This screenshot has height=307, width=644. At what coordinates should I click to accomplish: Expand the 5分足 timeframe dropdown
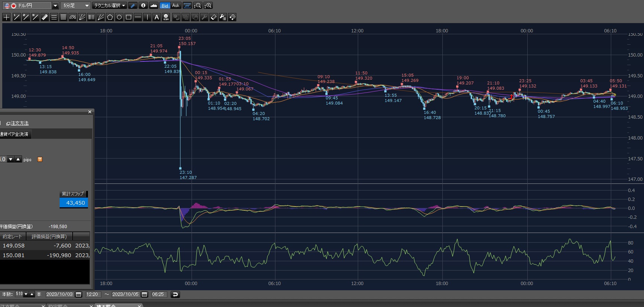[x=87, y=6]
